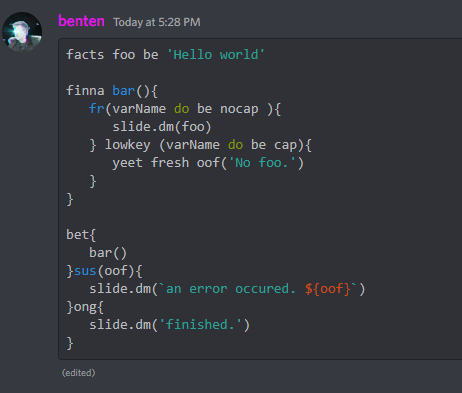Click the (edited) label below the message
This screenshot has height=393, width=462.
[x=79, y=373]
